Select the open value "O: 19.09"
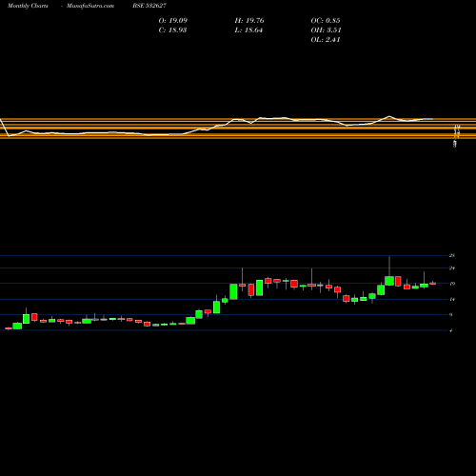This screenshot has width=476, height=476. 173,21
